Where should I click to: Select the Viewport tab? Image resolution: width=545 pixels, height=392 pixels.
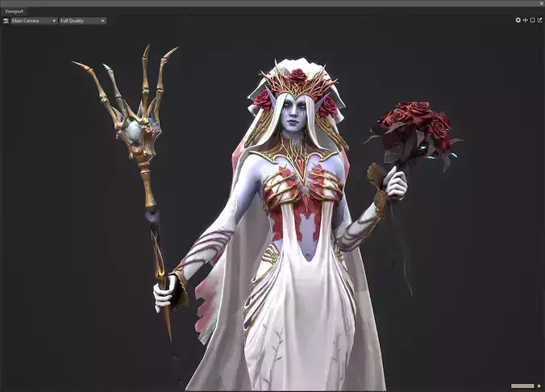pyautogui.click(x=14, y=11)
